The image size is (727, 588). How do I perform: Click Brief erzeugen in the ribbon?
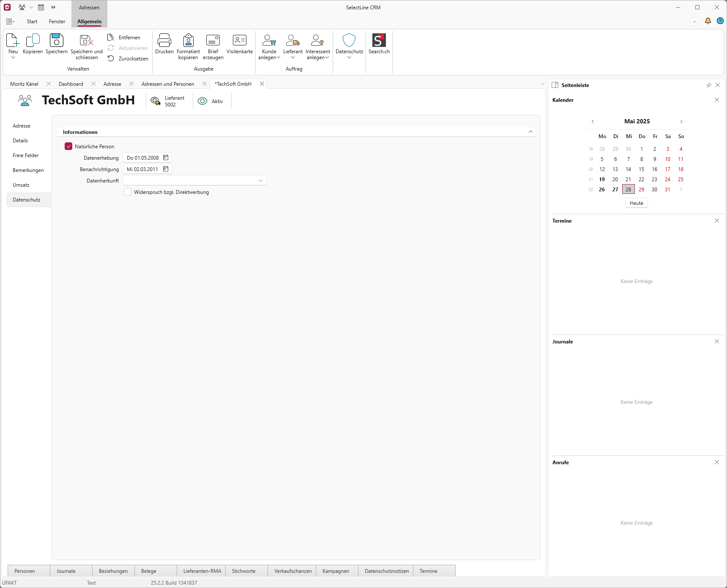pyautogui.click(x=213, y=41)
